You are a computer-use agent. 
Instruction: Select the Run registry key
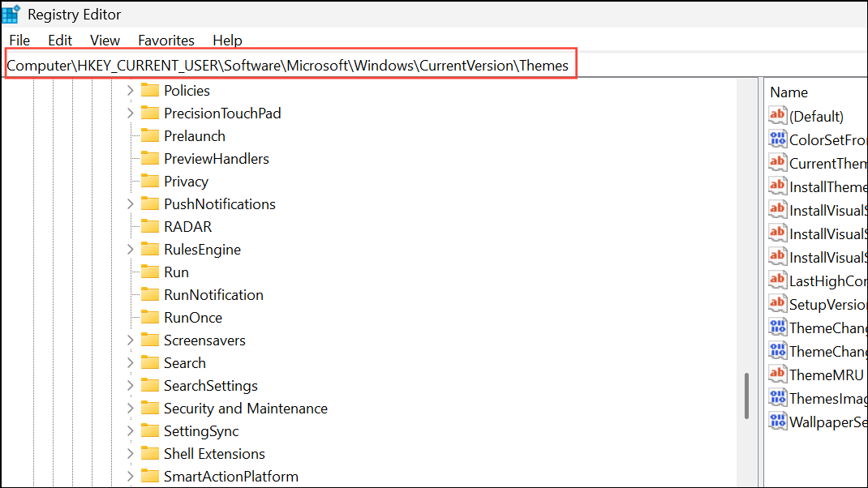(176, 272)
